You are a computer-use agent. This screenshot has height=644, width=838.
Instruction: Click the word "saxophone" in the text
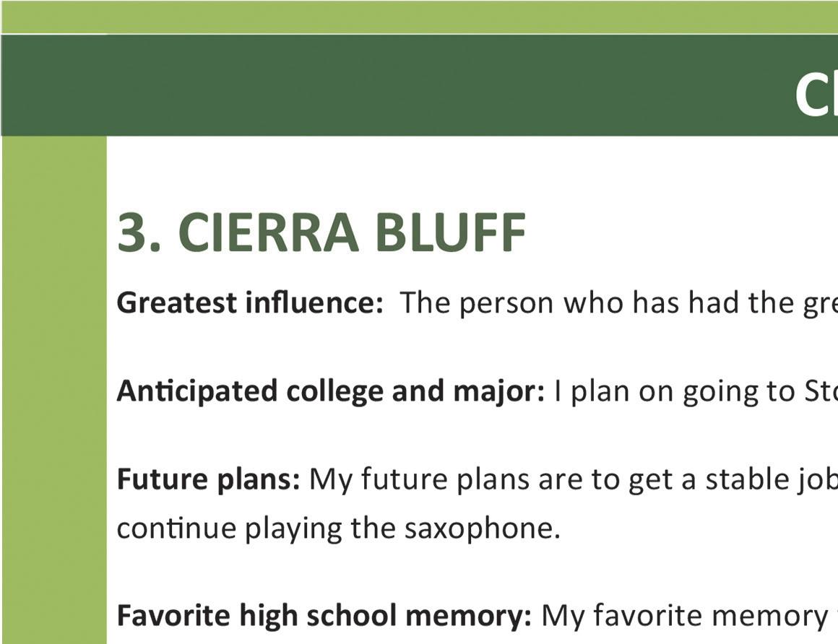coord(482,528)
